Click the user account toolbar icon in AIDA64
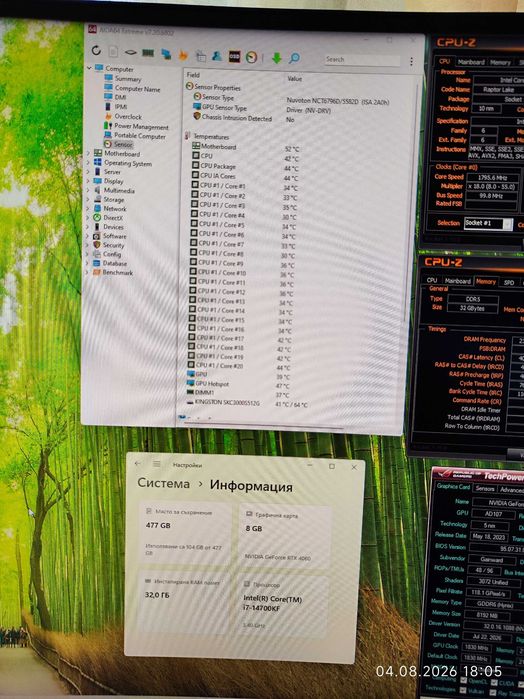This screenshot has height=699, width=524. (217, 56)
